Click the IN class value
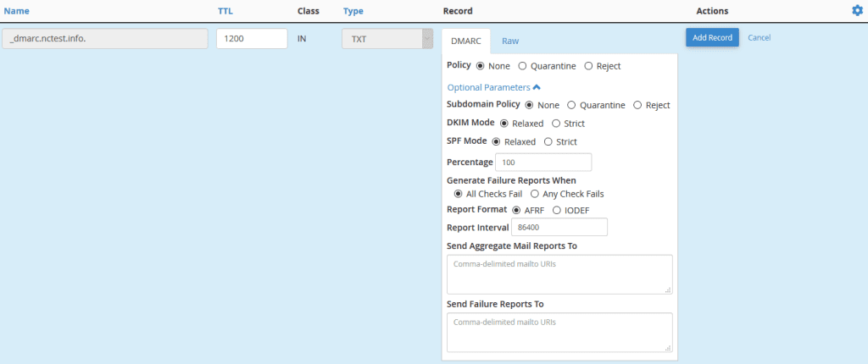Image resolution: width=868 pixels, height=364 pixels. (302, 39)
